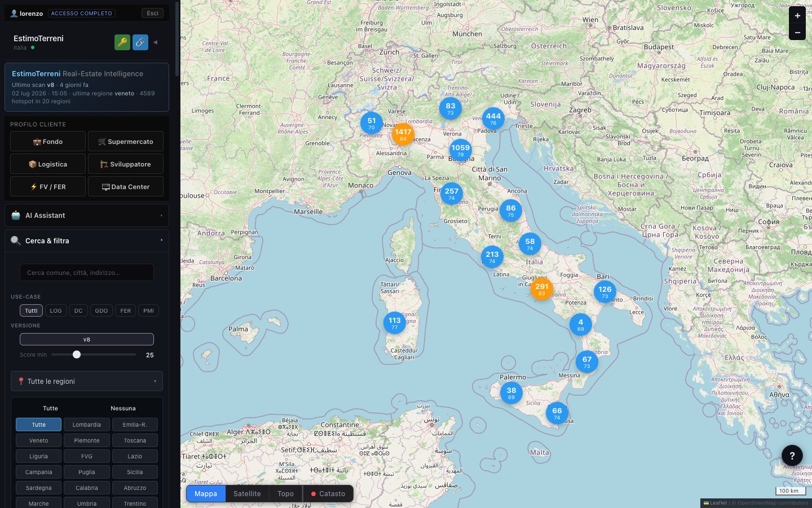812x508 pixels.
Task: Choose the FV / FER client profile
Action: pyautogui.click(x=48, y=186)
